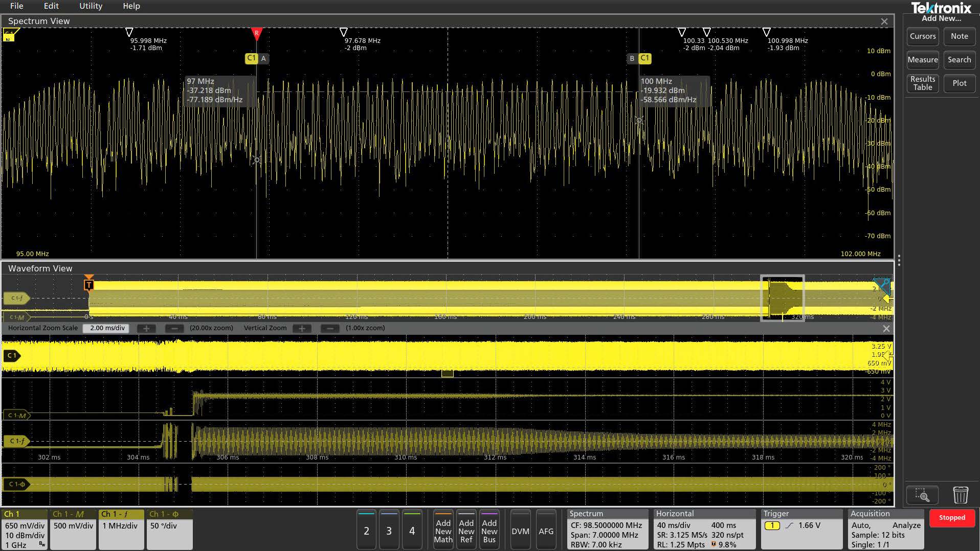Select the orange trigger position marker
Screen dimensions: 980x551
click(x=88, y=284)
